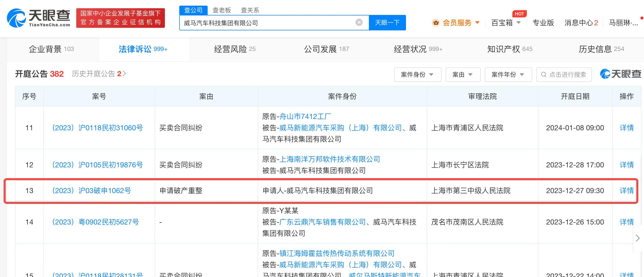
Task: Clear the search box with the X icon
Action: click(359, 22)
